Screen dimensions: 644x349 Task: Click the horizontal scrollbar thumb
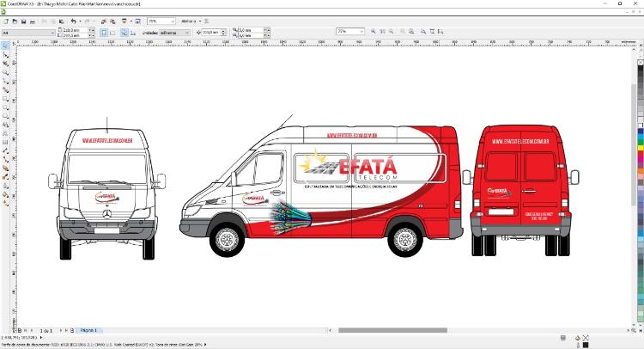pos(392,330)
